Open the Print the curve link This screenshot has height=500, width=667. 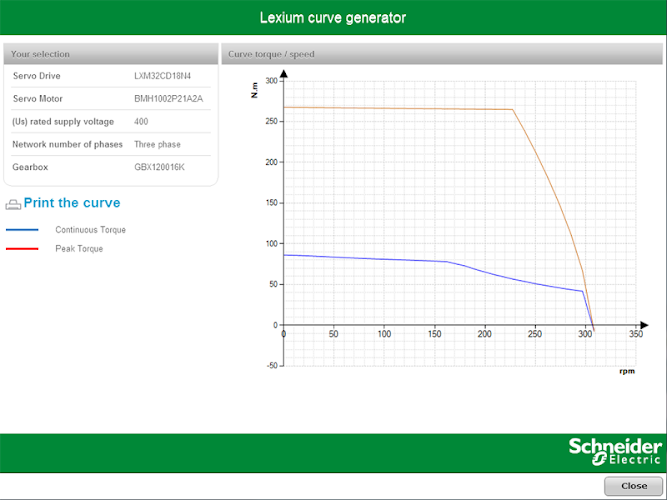[x=72, y=203]
